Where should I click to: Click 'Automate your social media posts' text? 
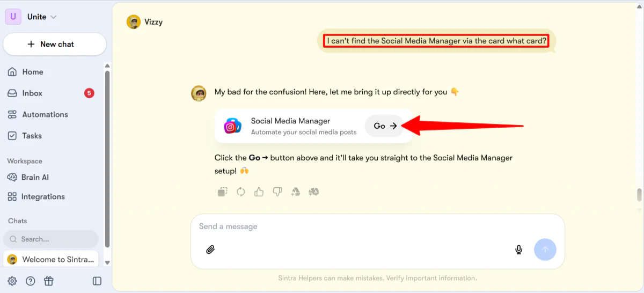point(304,132)
